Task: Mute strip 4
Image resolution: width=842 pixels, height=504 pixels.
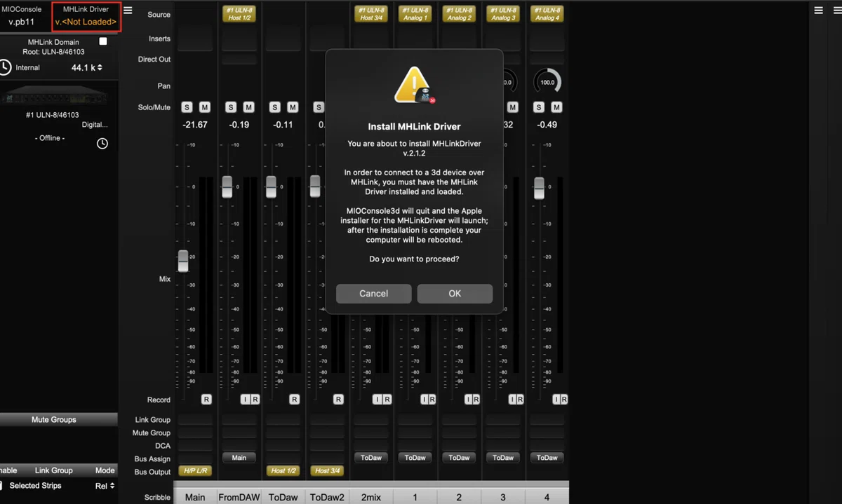Action: pos(556,107)
